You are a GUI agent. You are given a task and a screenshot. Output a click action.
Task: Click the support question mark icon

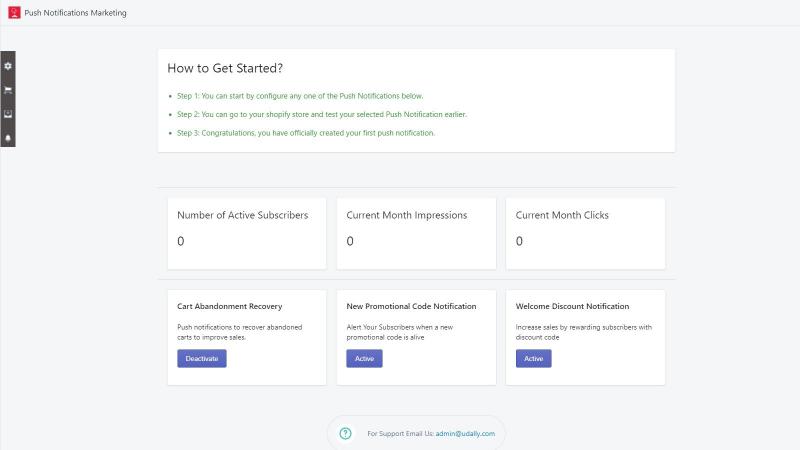coord(345,433)
